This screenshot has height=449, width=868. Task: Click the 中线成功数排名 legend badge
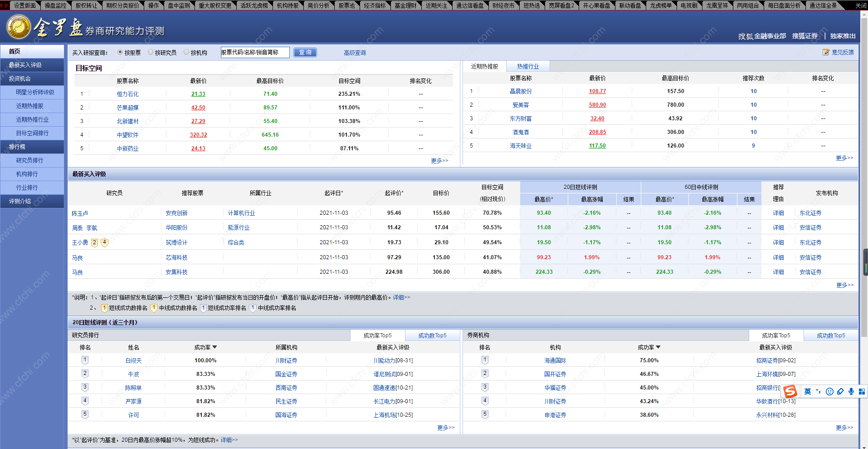(x=154, y=308)
